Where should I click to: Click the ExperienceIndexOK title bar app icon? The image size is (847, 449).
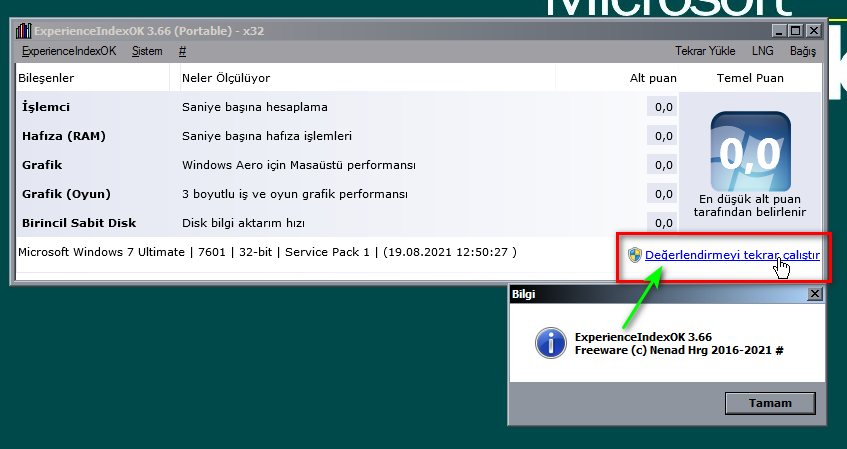tap(23, 31)
